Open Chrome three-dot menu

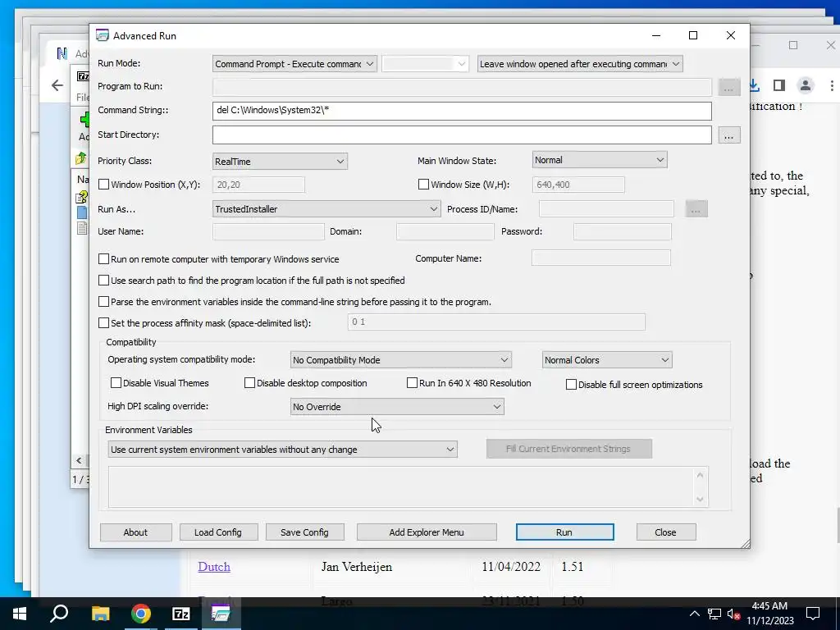(x=832, y=85)
